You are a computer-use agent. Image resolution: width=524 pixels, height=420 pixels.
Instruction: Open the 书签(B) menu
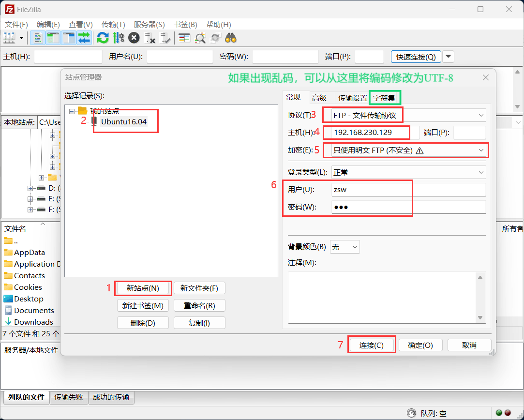[x=185, y=24]
